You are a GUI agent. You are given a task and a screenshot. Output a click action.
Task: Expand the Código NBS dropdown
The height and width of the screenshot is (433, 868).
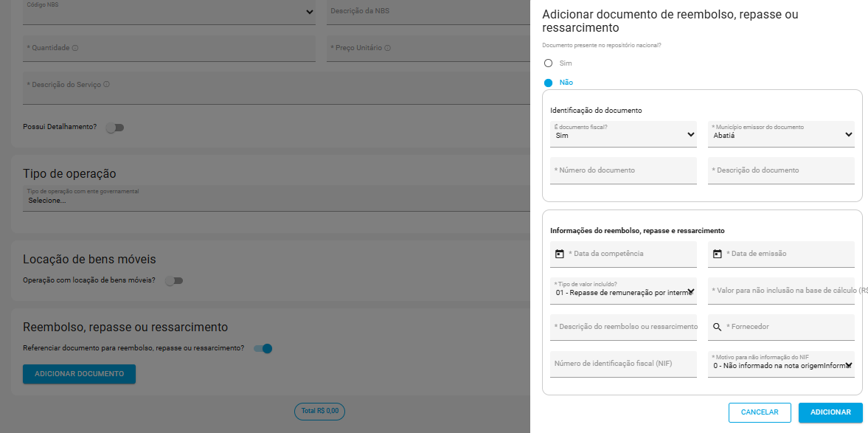point(169,13)
